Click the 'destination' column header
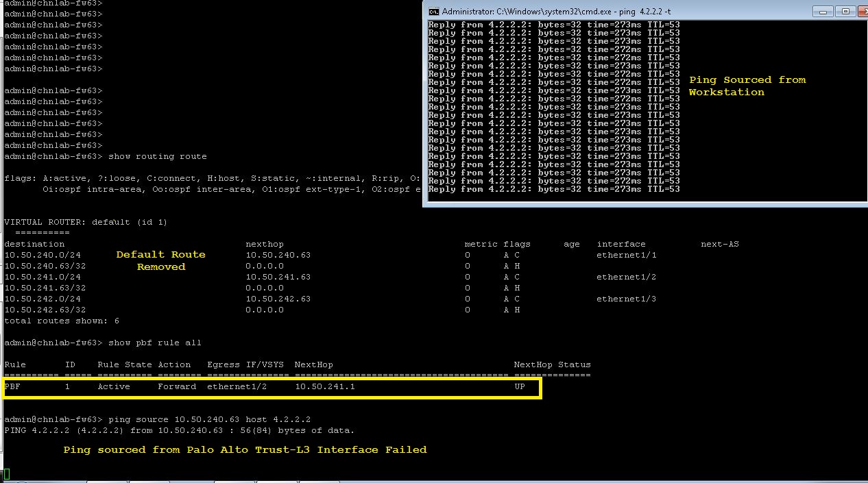The height and width of the screenshot is (483, 868). [34, 244]
